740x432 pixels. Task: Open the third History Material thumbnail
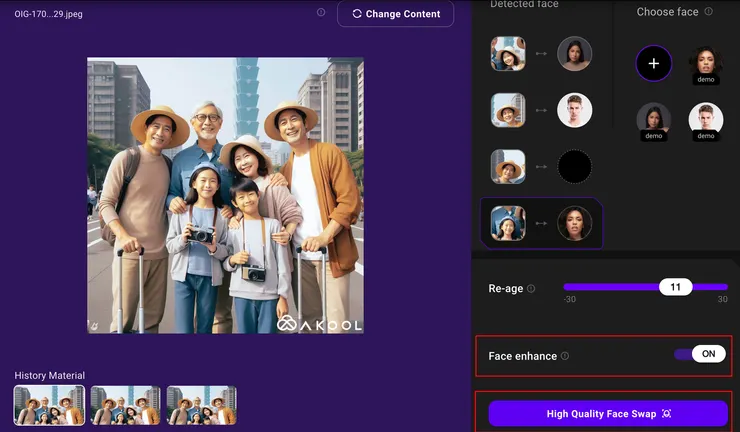click(x=202, y=405)
